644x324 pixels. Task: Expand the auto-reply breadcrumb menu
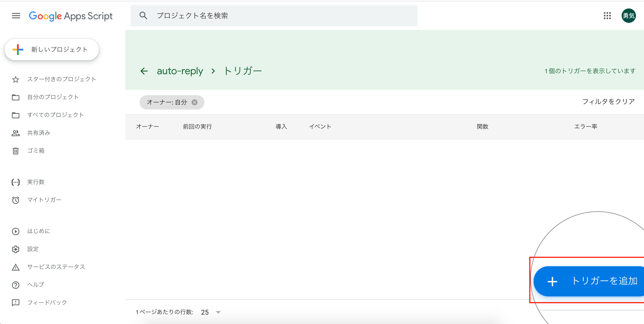(x=213, y=71)
